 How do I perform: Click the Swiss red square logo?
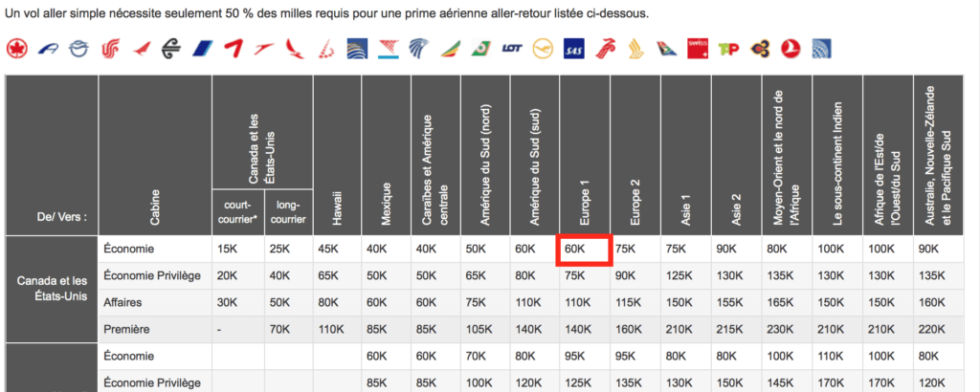(699, 48)
